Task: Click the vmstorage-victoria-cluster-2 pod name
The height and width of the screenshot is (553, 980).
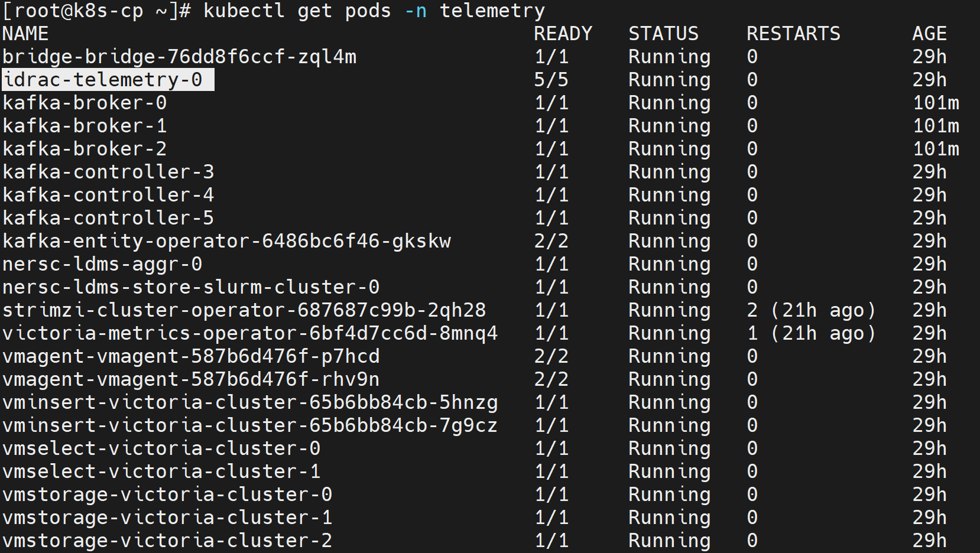Action: coord(168,541)
